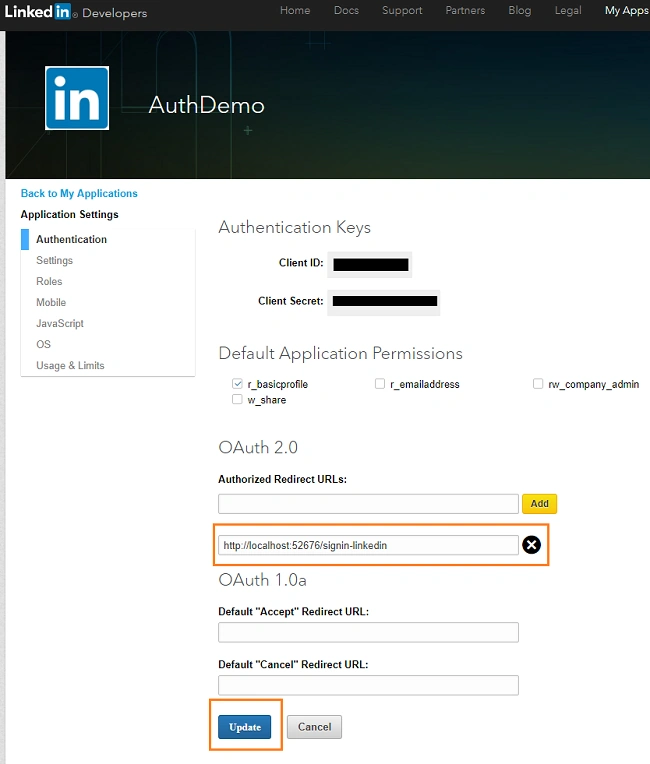
Task: Click the yellow Add button
Action: (x=539, y=503)
